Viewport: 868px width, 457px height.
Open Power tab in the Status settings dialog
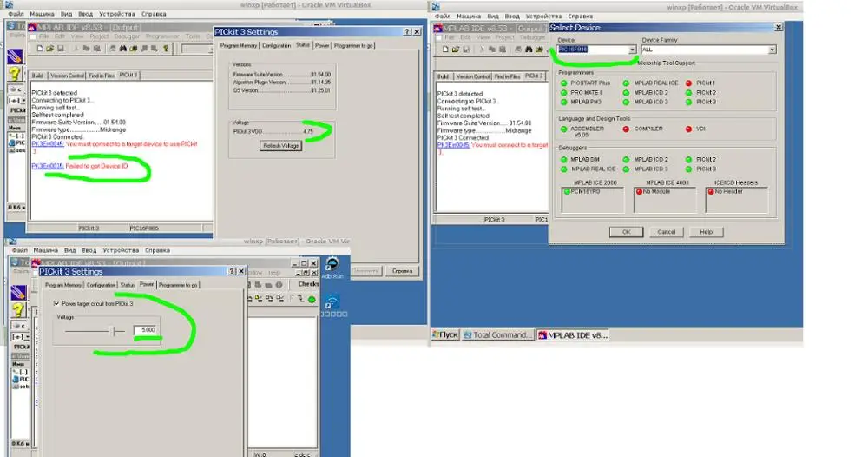[x=322, y=45]
